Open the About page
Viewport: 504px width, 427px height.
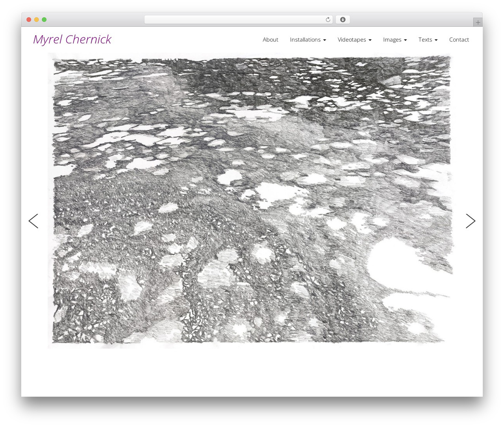tap(271, 39)
